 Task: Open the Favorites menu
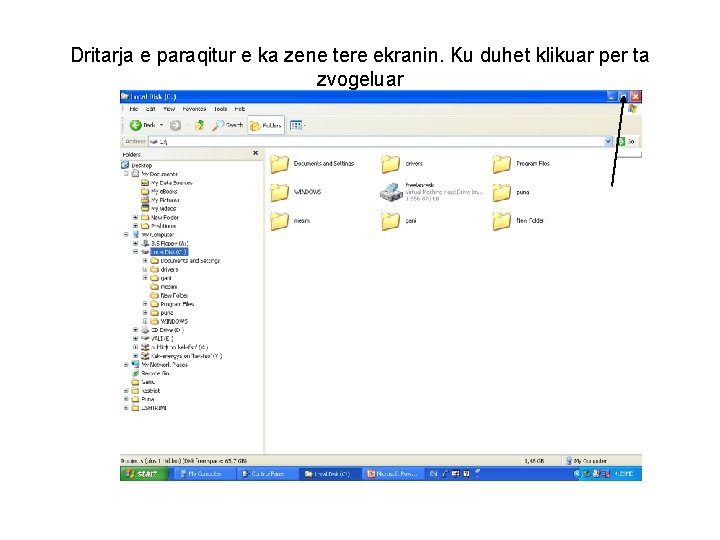[x=194, y=109]
